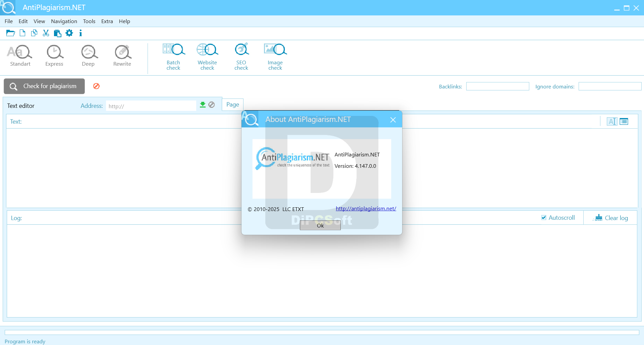Select the Express check mode
The height and width of the screenshot is (345, 644).
[54, 56]
